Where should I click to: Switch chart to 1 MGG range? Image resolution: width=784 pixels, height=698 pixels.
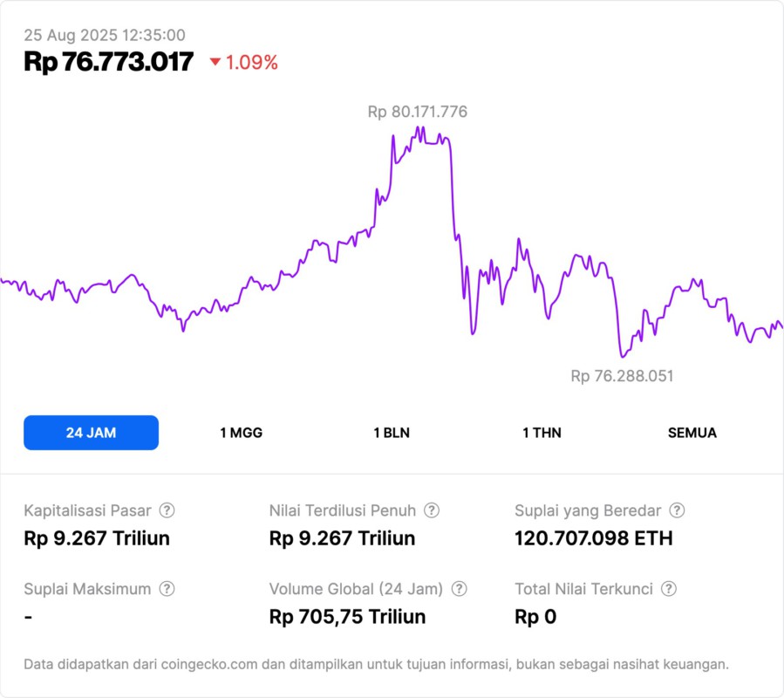[x=241, y=433]
